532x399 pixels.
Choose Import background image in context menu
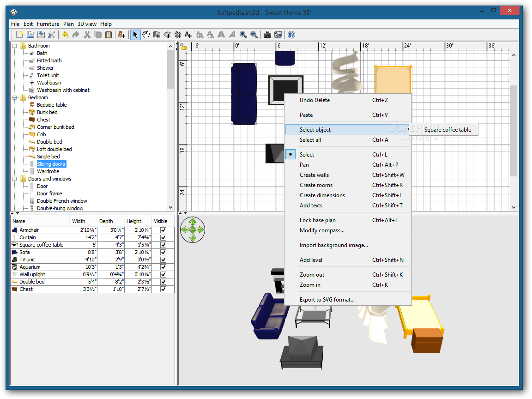pyautogui.click(x=348, y=245)
